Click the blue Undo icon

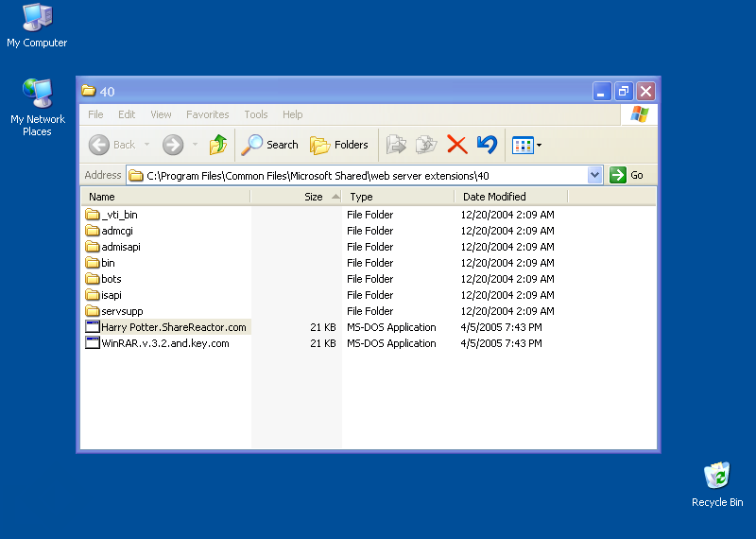click(x=487, y=145)
